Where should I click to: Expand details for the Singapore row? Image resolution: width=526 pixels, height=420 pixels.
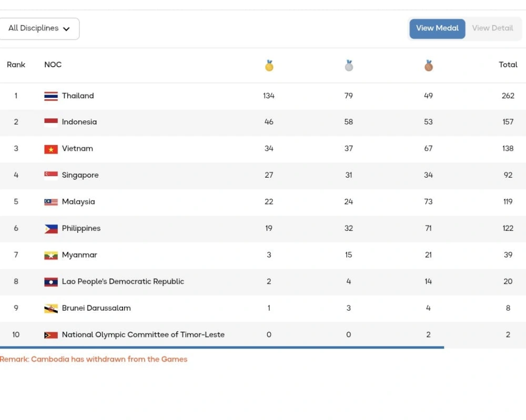tap(263, 175)
